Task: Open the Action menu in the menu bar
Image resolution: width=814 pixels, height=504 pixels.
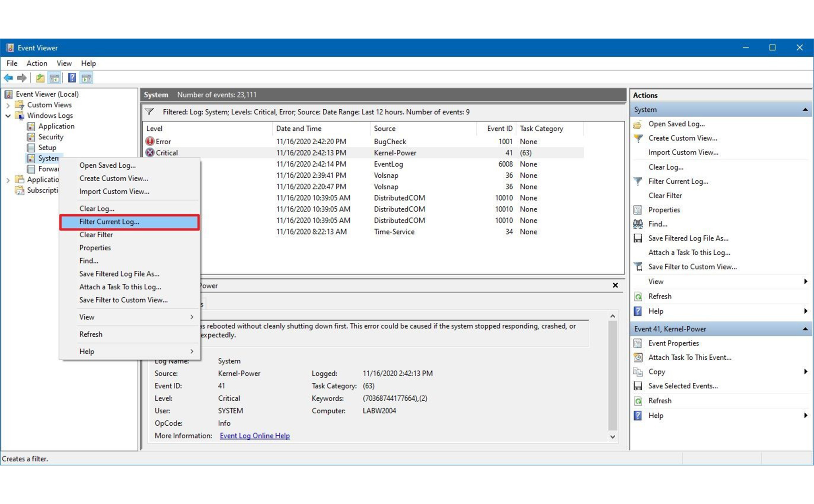Action: (x=37, y=63)
